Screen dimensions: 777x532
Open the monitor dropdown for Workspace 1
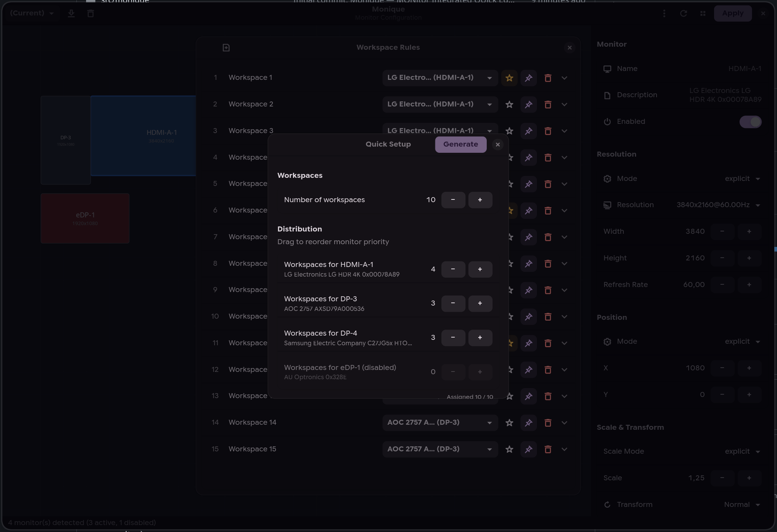440,78
